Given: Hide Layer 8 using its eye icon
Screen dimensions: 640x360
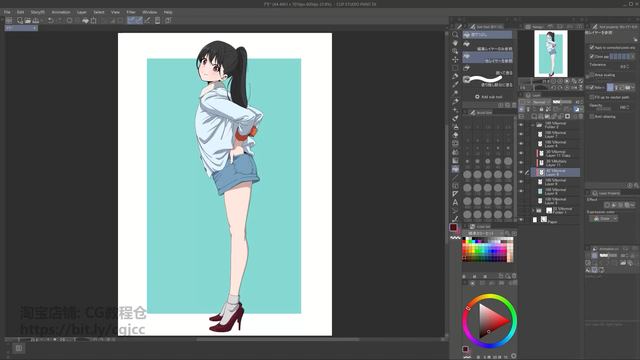Looking at the screenshot, I should 521,172.
